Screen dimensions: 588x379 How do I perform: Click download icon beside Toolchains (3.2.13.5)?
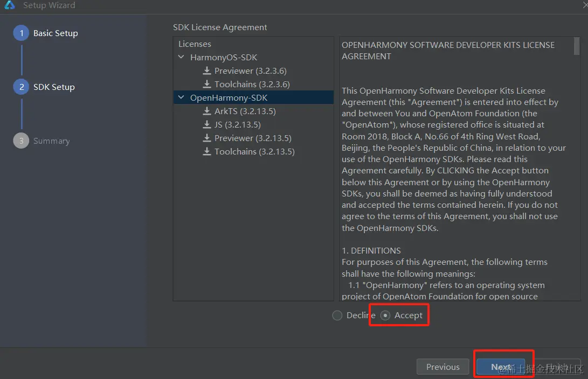pos(206,151)
